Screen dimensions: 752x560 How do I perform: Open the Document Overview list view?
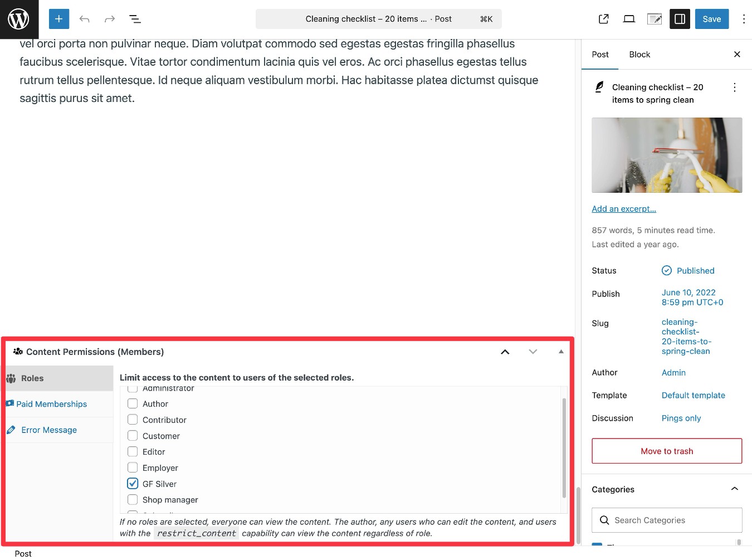[135, 18]
